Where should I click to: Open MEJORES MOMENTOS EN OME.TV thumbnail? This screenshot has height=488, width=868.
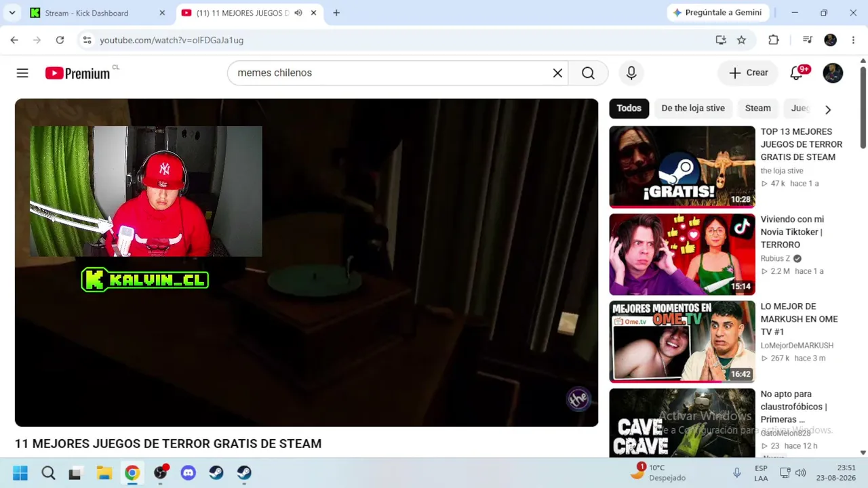click(682, 342)
